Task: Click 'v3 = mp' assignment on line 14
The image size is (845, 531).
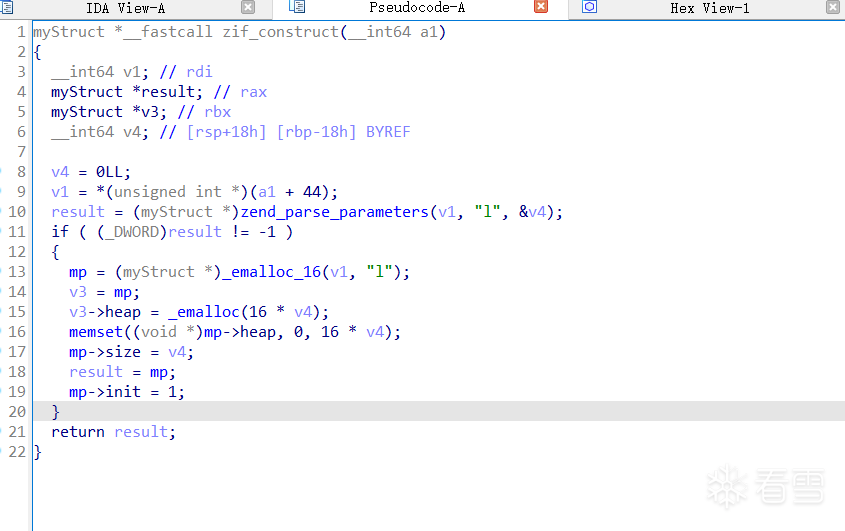Action: pos(104,292)
